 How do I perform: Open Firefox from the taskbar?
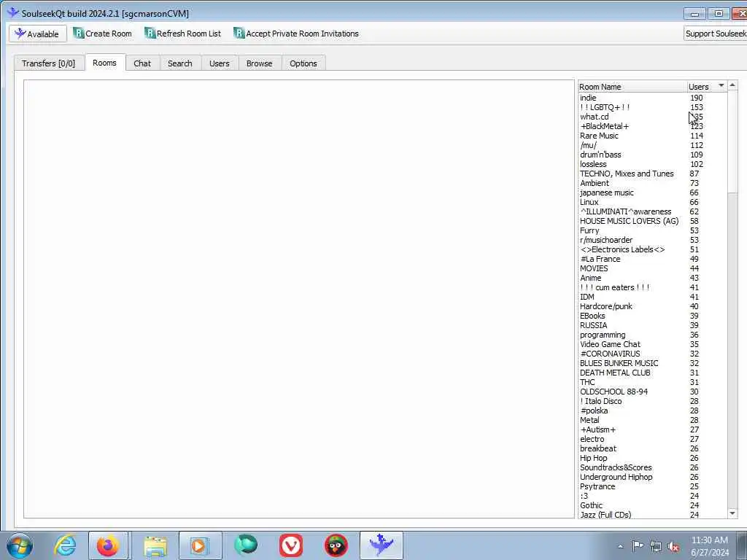tap(108, 545)
